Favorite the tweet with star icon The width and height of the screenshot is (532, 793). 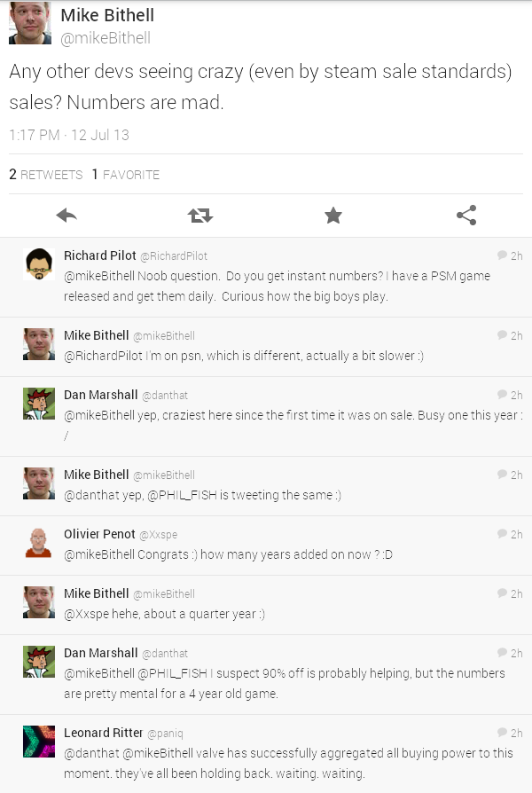(332, 215)
